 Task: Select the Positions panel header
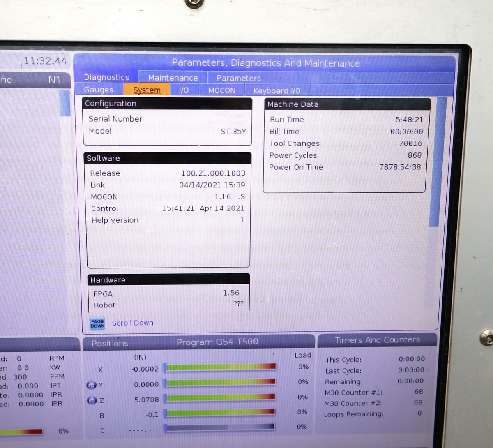coord(110,344)
